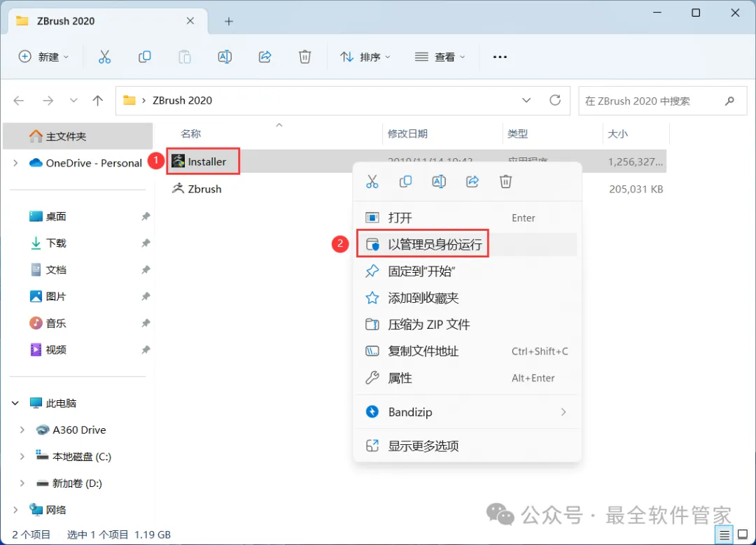Click the Rename icon in the context menu

[x=439, y=182]
